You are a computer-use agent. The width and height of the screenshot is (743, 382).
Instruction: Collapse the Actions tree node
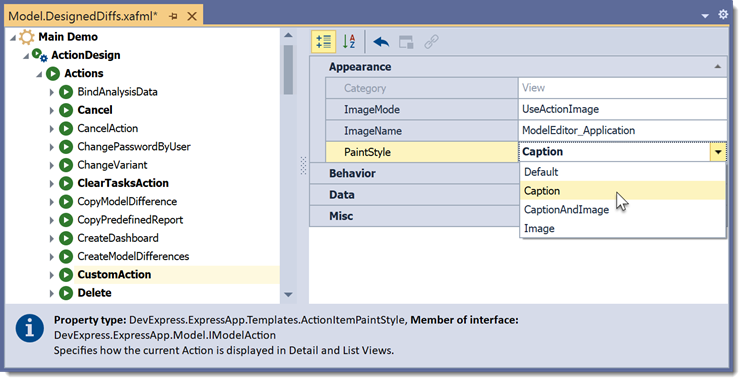39,74
